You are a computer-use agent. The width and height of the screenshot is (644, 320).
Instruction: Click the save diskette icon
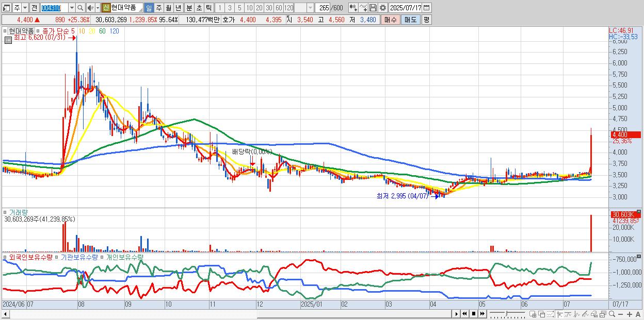point(373,8)
